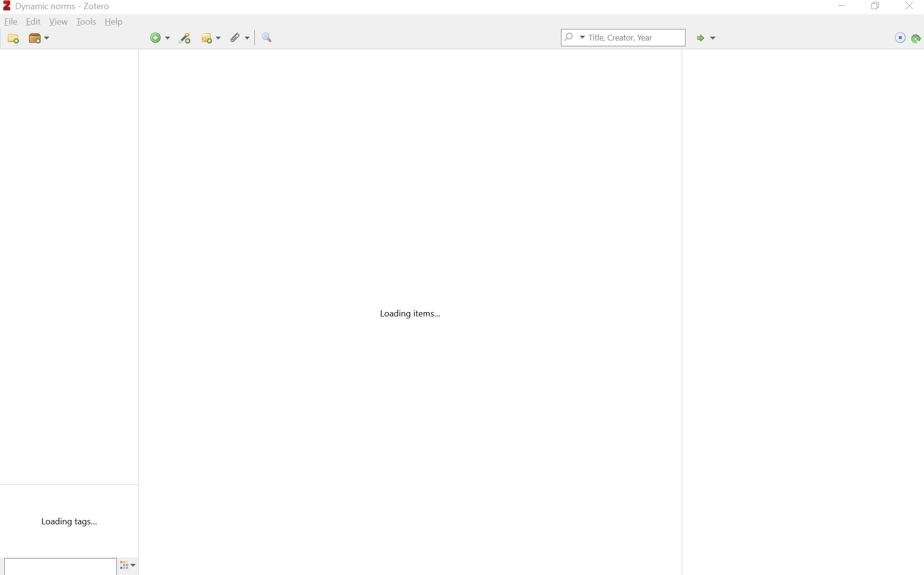Image resolution: width=924 pixels, height=575 pixels.
Task: Click the green New Item plus icon
Action: 155,38
